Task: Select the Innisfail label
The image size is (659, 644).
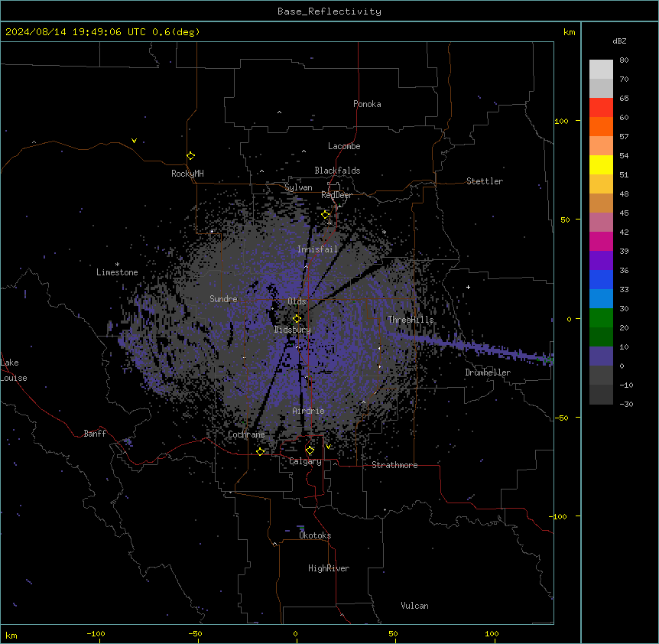Action: 318,249
